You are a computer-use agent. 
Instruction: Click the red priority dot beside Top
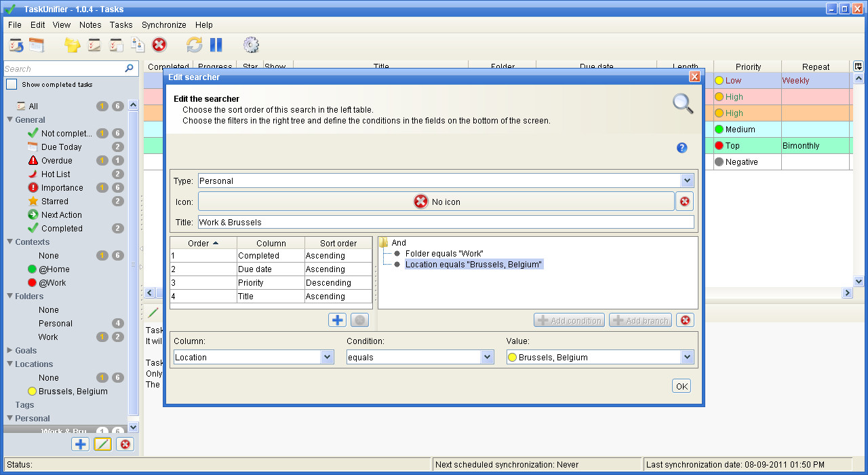(x=719, y=146)
